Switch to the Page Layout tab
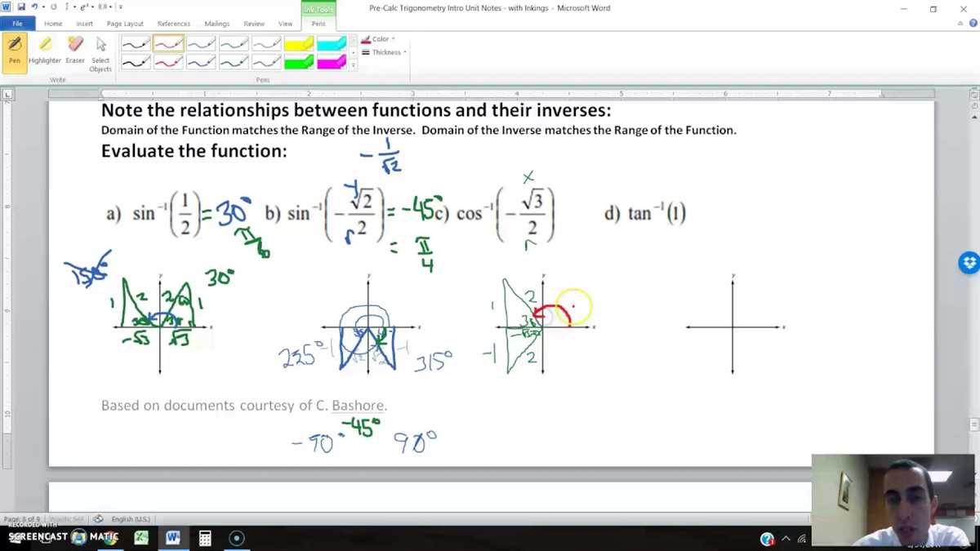 pyautogui.click(x=125, y=24)
